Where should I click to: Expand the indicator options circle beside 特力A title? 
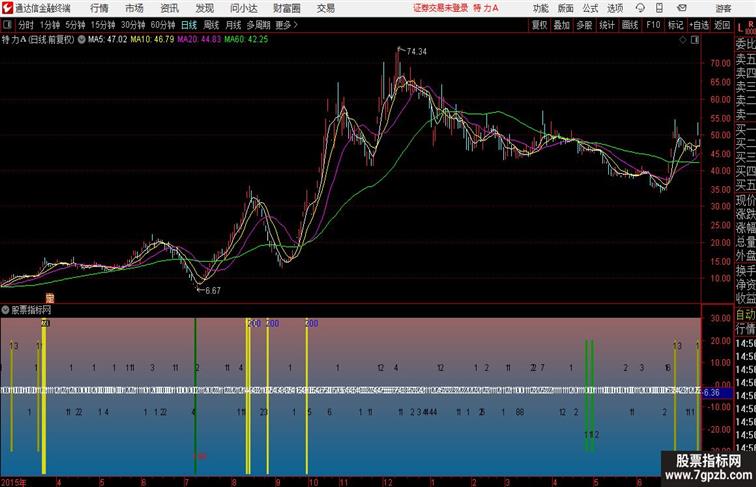81,40
